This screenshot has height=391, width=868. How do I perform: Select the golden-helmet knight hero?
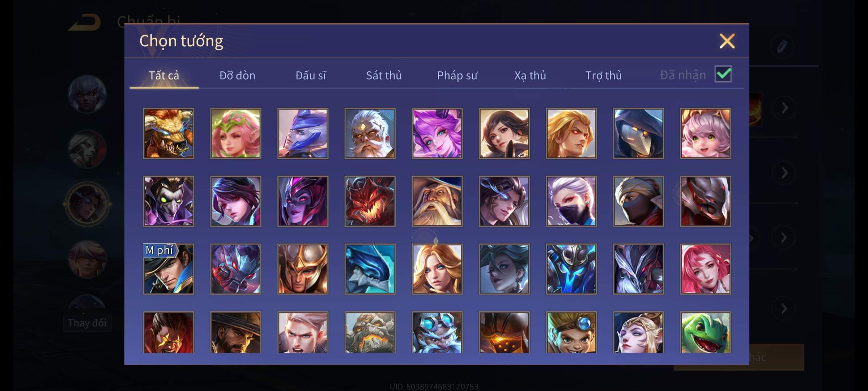tap(303, 269)
